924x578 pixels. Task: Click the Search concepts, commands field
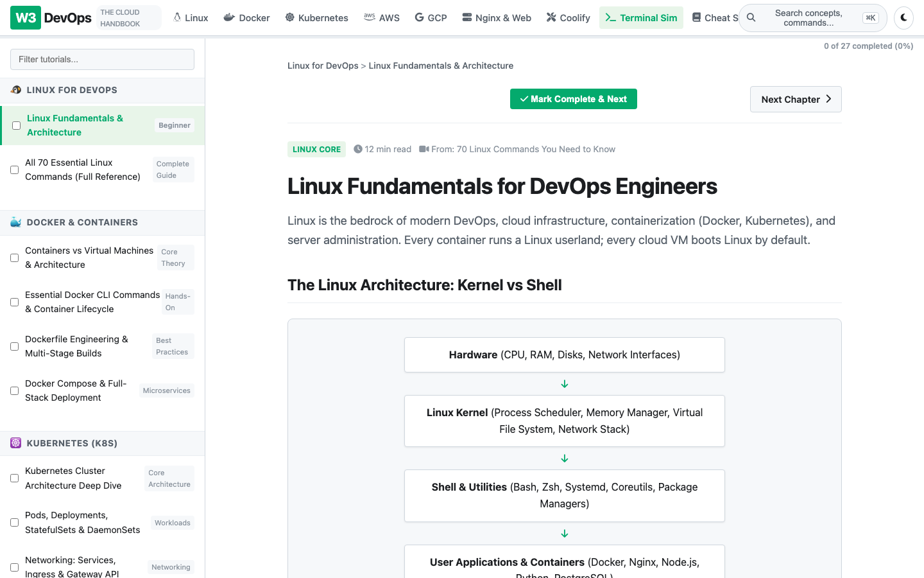click(813, 18)
